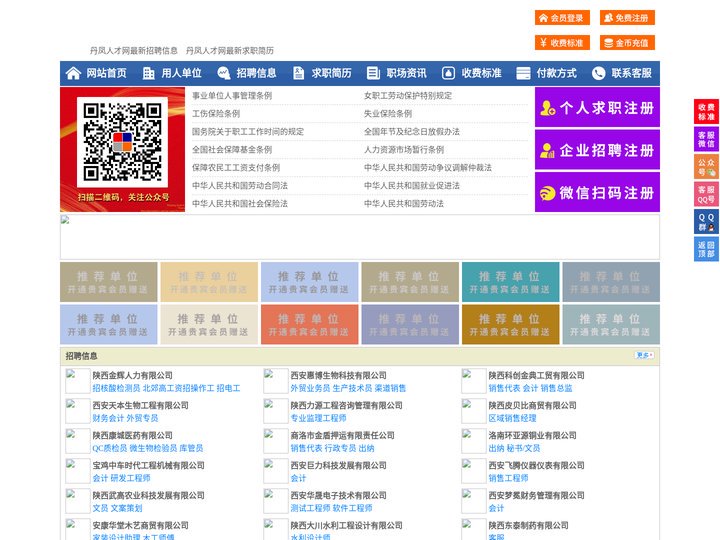Viewport: 720px width, 540px height.
Task: Open 用人单位 menu item
Action: [181, 73]
